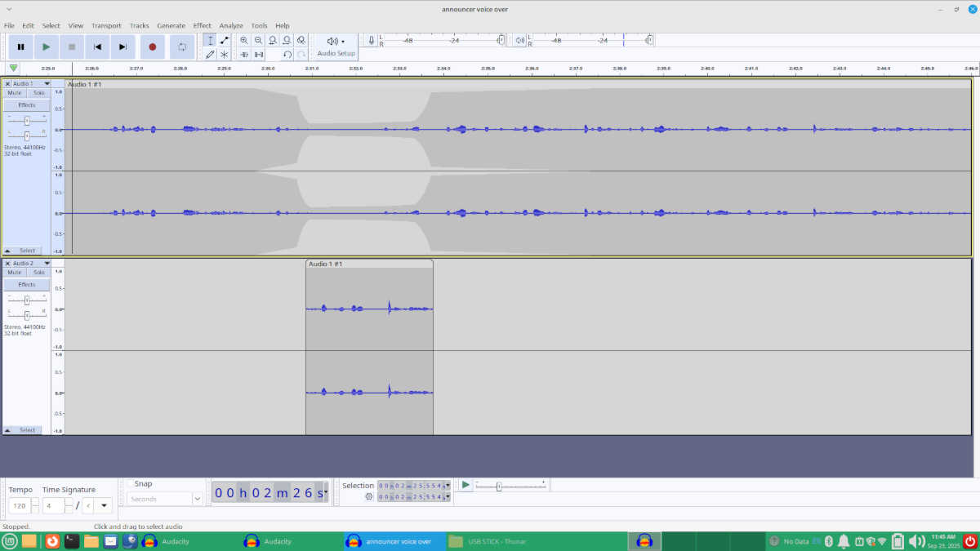The image size is (980, 551).
Task: Open the Transport menu
Action: pos(106,25)
